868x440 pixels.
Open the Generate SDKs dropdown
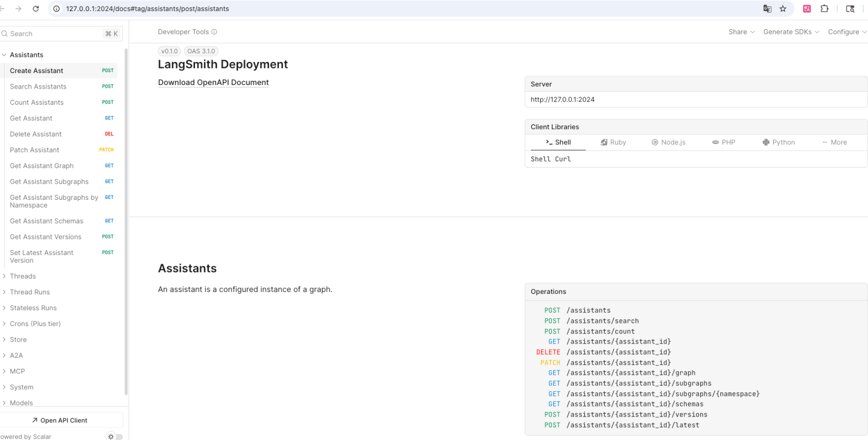pyautogui.click(x=791, y=32)
